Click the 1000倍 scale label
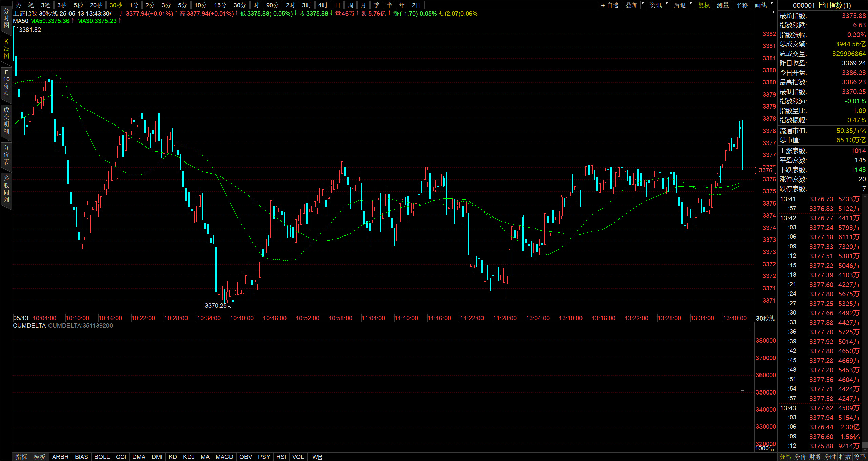 click(765, 448)
